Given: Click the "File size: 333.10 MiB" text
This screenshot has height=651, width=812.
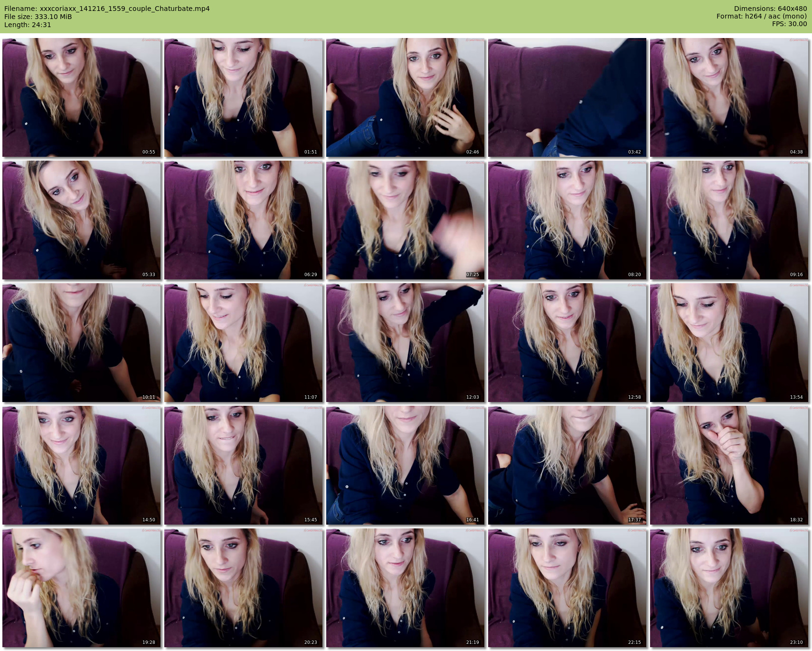Looking at the screenshot, I should click(38, 17).
